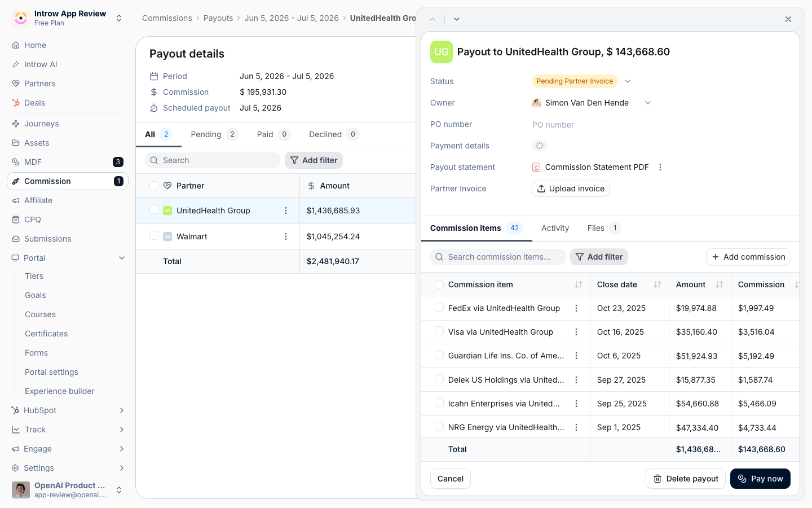812x508 pixels.
Task: Open menu for NRG Energy commission item
Action: pos(576,427)
